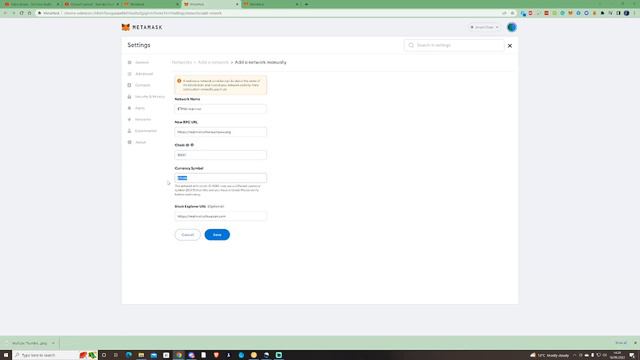Open the Windows Start menu
Viewport: 640px width, 360px height.
tap(6, 355)
